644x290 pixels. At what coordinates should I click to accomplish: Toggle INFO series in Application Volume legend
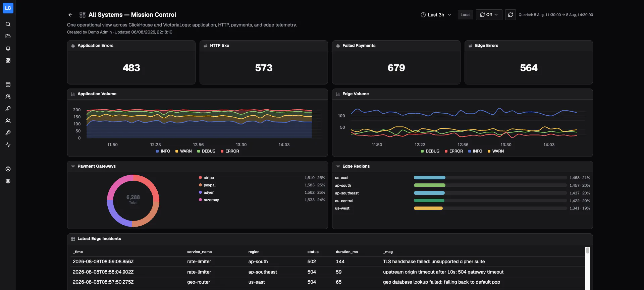point(163,151)
